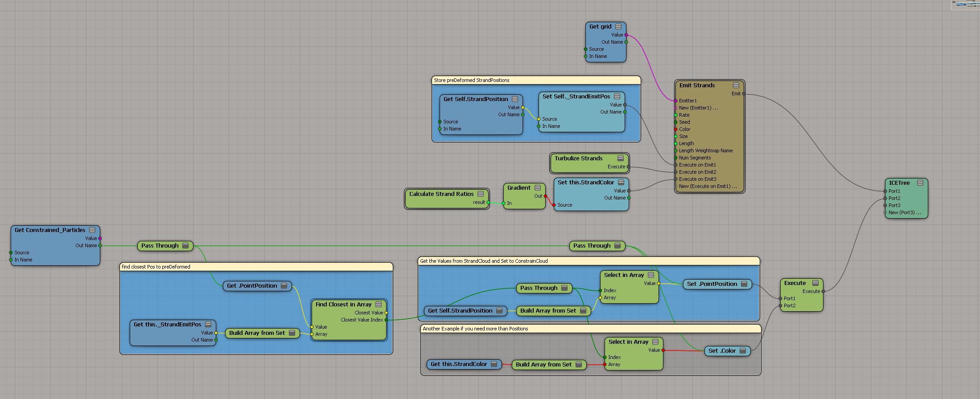This screenshot has width=980, height=399.
Task: Open the Gradient node menu icon
Action: click(538, 188)
